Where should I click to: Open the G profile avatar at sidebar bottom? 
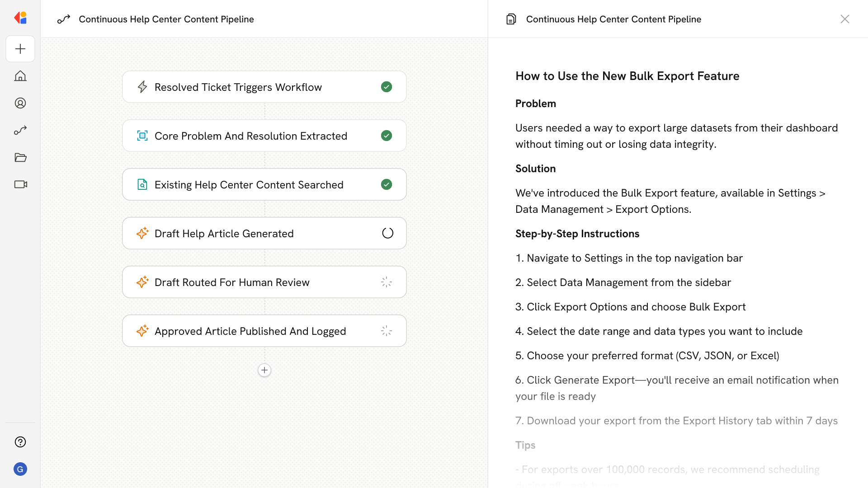coord(20,469)
